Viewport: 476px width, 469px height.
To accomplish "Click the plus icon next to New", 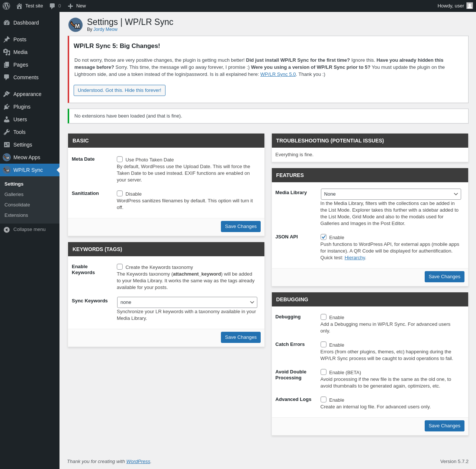I will tap(70, 6).
